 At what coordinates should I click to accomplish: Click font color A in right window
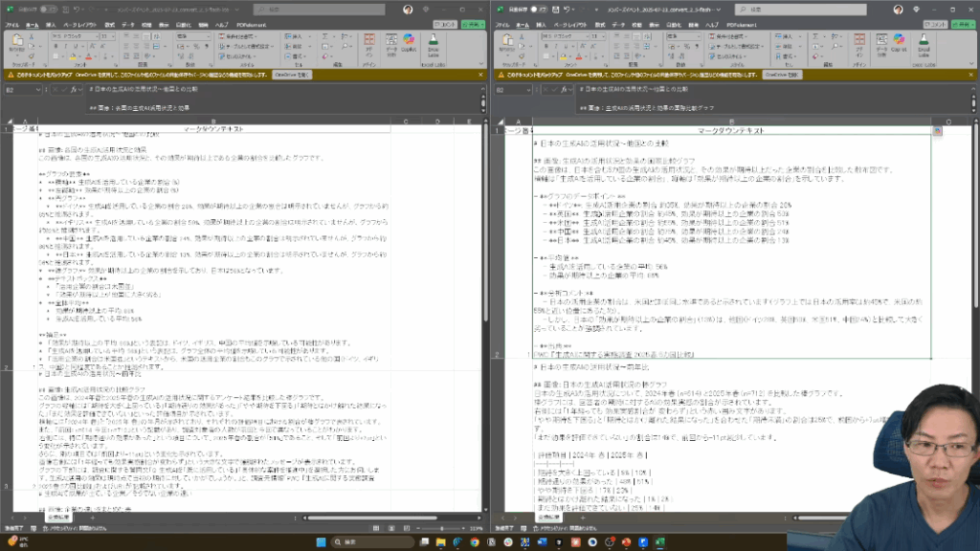[x=579, y=56]
